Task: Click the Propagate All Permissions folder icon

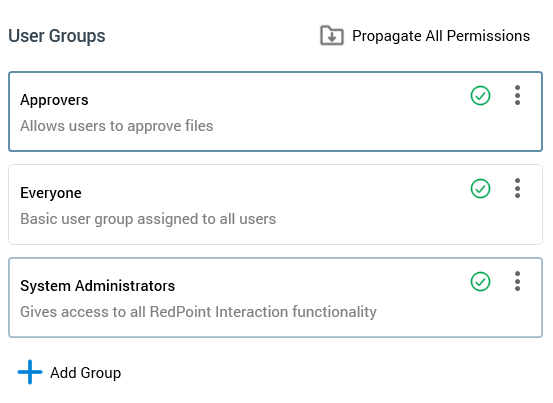Action: [332, 35]
